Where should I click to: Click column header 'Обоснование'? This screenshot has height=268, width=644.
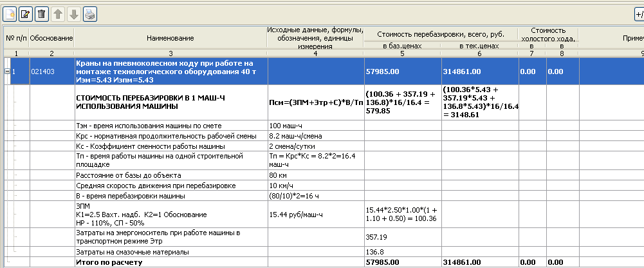(x=51, y=38)
